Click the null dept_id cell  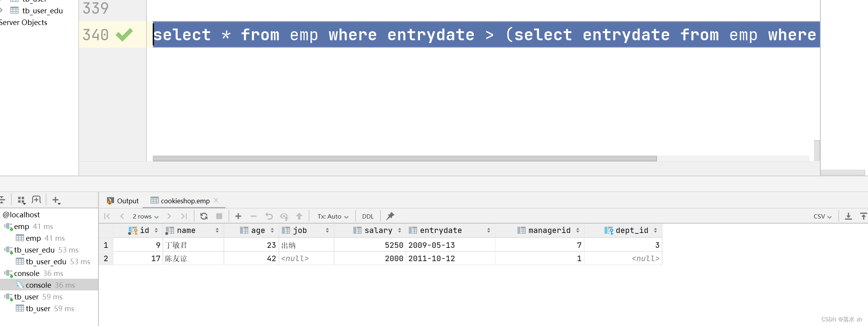623,258
